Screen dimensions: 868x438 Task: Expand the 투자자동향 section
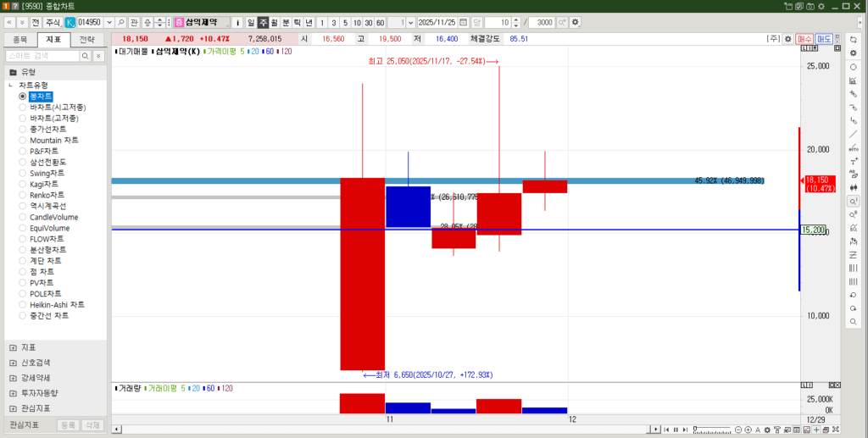13,393
